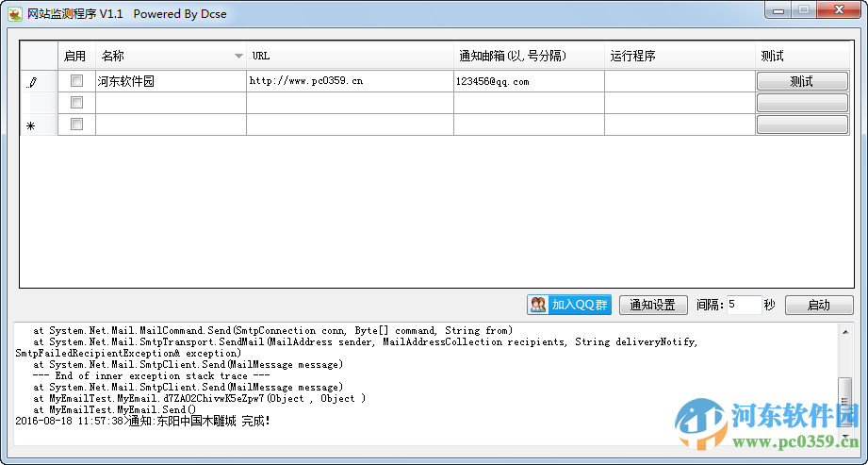
Task: Click the empty name cell in the second row
Action: pyautogui.click(x=171, y=103)
